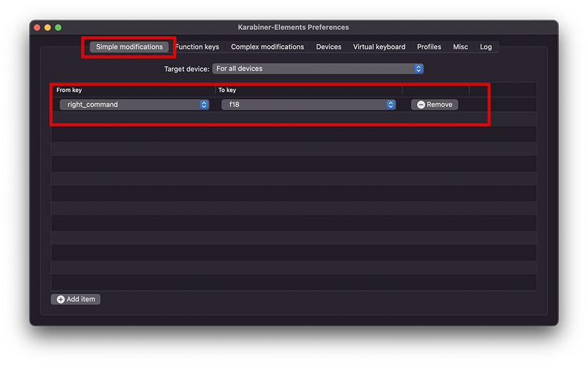Open the Misc tab
The height and width of the screenshot is (365, 588).
460,47
